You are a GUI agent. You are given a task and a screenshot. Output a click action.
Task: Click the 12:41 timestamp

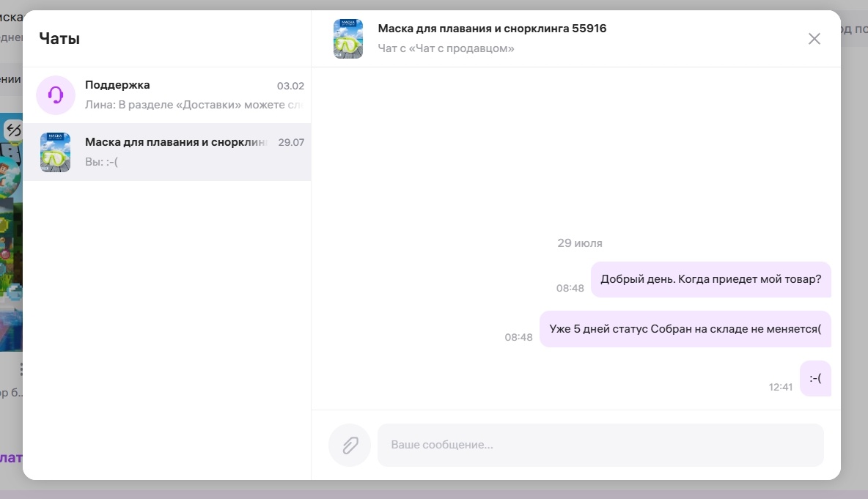[x=781, y=386]
